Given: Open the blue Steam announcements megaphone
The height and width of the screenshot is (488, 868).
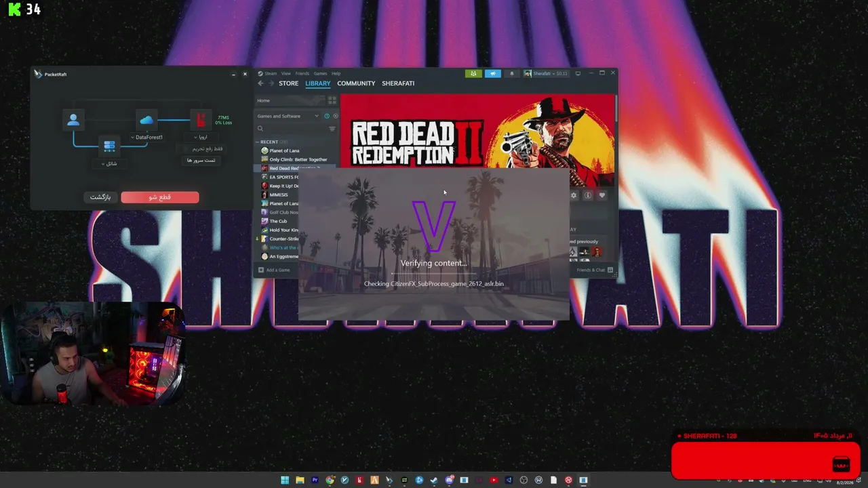Looking at the screenshot, I should tap(493, 73).
